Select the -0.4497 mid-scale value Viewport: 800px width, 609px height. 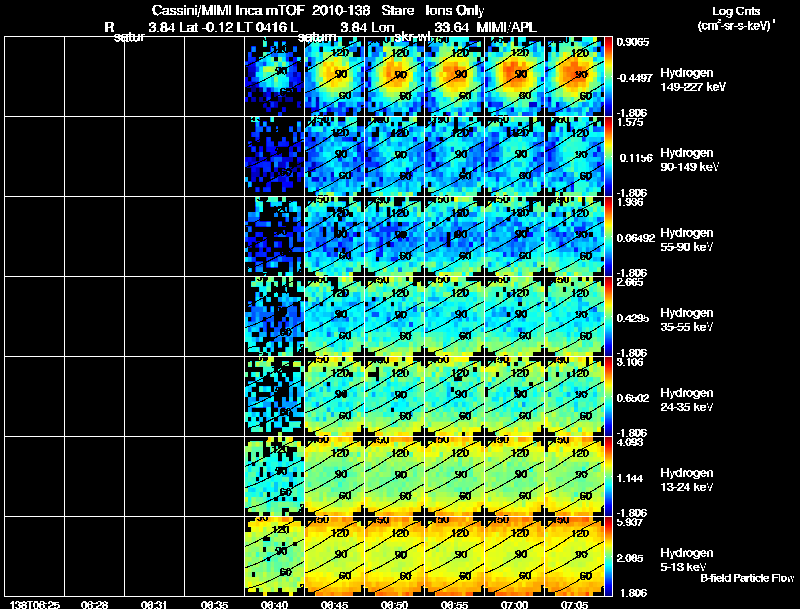(634, 78)
